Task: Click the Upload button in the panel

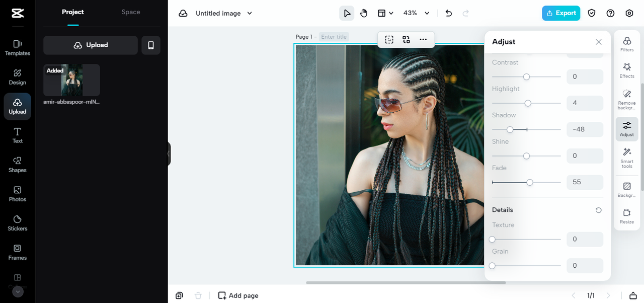Action: pos(91,45)
